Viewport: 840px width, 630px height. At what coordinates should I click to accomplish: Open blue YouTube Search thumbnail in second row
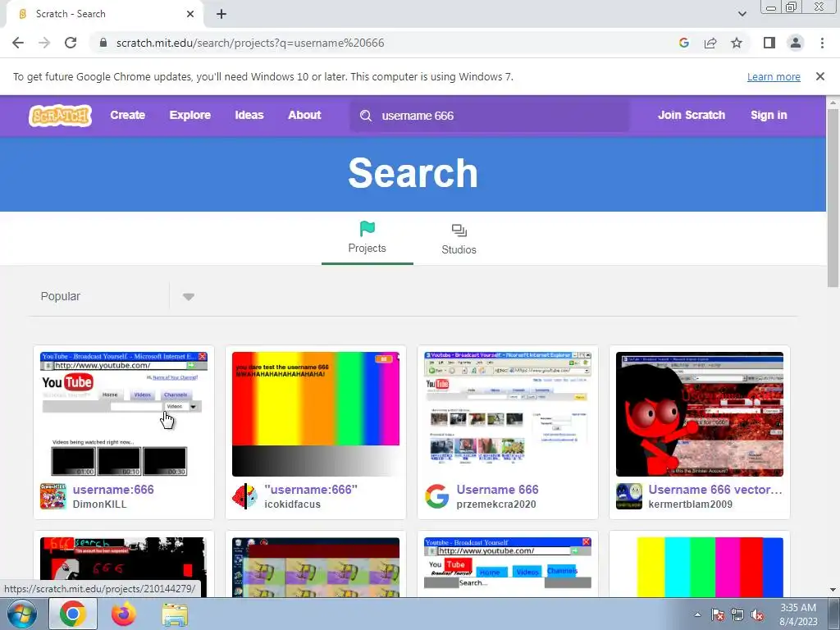tap(508, 568)
